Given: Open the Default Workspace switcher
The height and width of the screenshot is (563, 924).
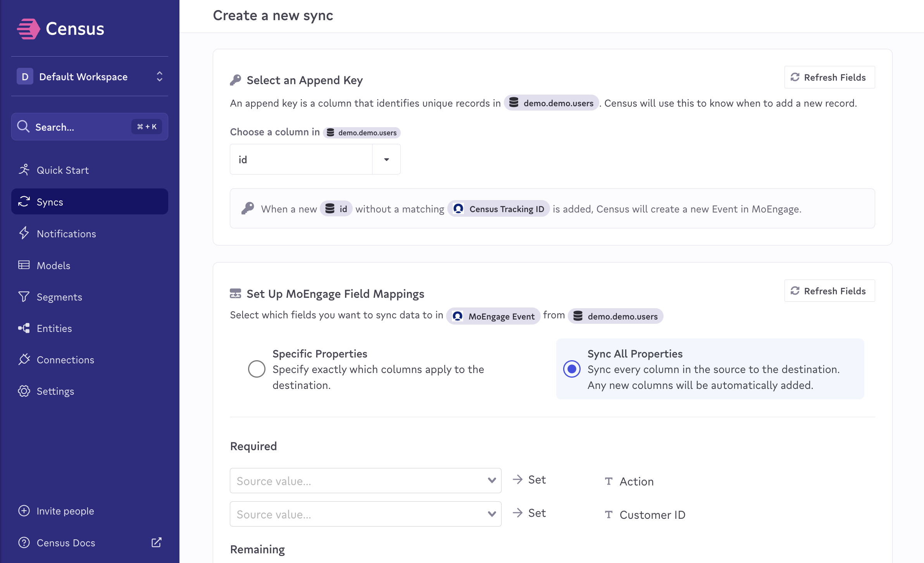Looking at the screenshot, I should [159, 76].
